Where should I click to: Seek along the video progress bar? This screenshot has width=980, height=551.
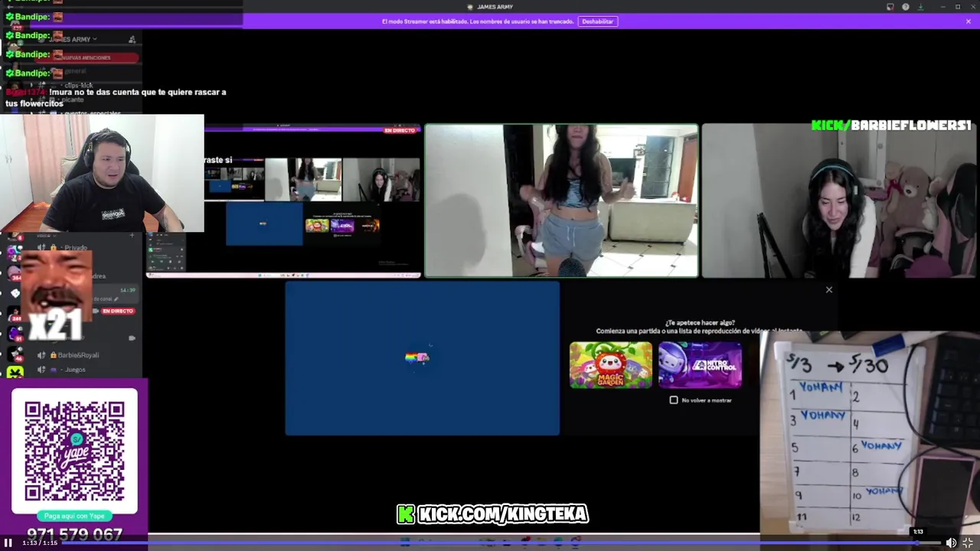click(x=501, y=543)
